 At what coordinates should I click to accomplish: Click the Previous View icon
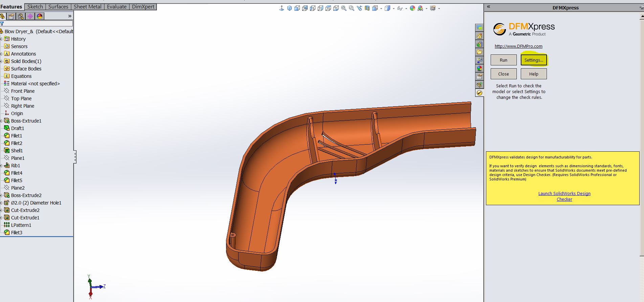[359, 8]
